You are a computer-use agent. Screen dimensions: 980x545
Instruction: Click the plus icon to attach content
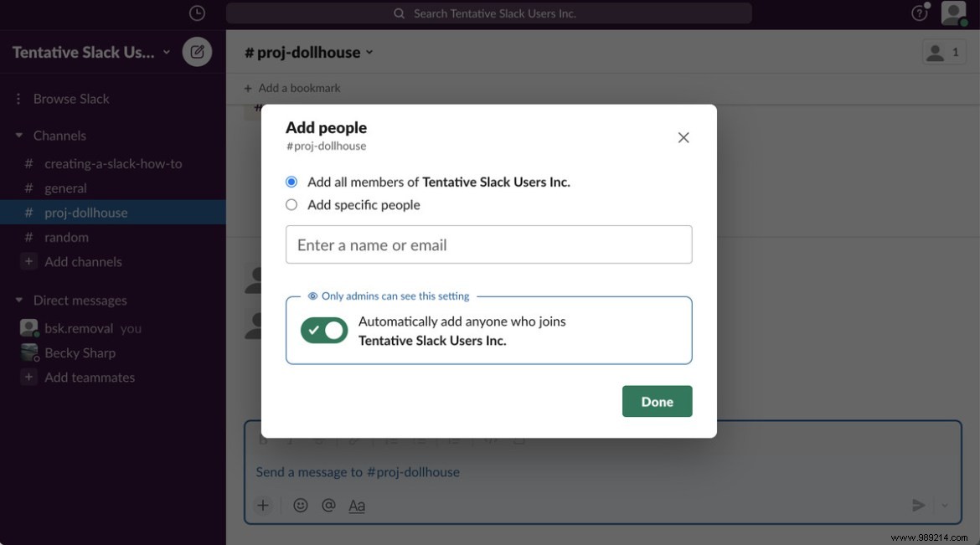pyautogui.click(x=262, y=505)
